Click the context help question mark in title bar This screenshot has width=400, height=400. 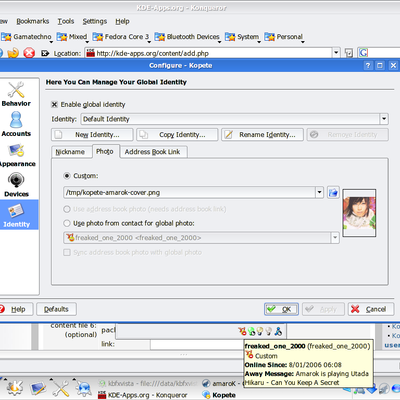tap(368, 65)
